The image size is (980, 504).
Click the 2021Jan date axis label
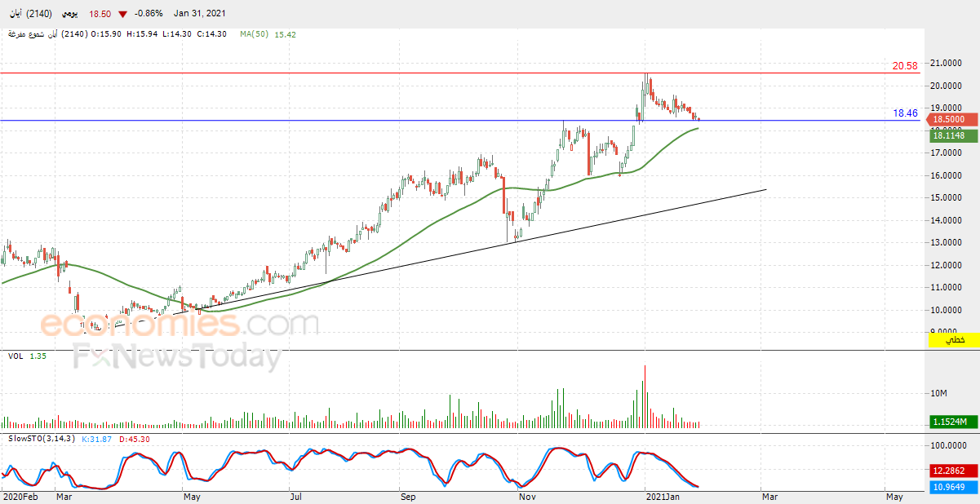pyautogui.click(x=663, y=497)
